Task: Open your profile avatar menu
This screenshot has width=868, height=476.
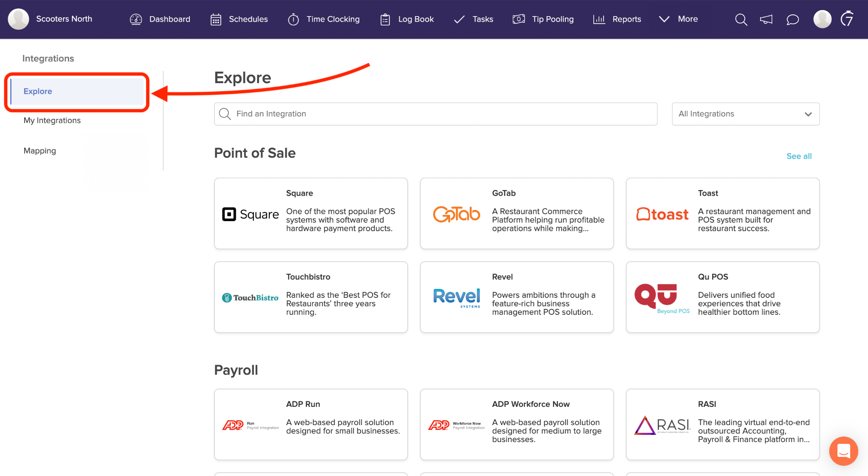Action: pyautogui.click(x=822, y=19)
